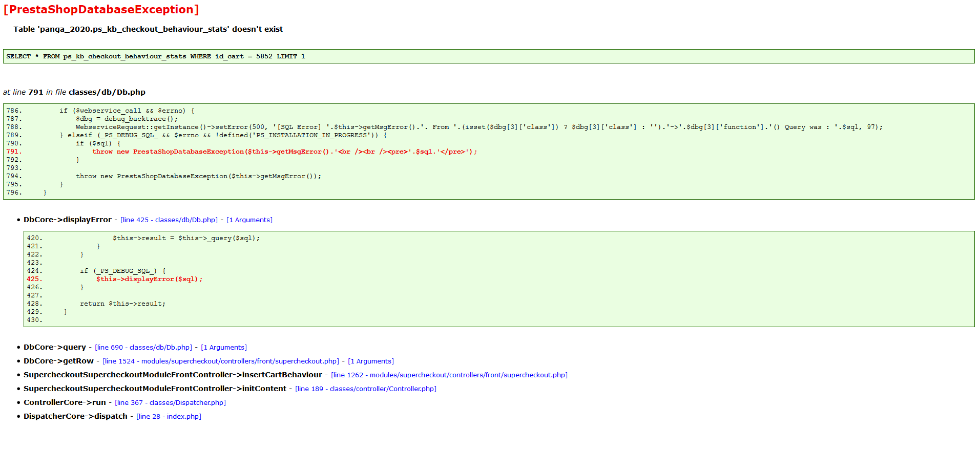Screen dimensions: 980x451
Task: Expand arguments for DbCore->query
Action: point(224,347)
